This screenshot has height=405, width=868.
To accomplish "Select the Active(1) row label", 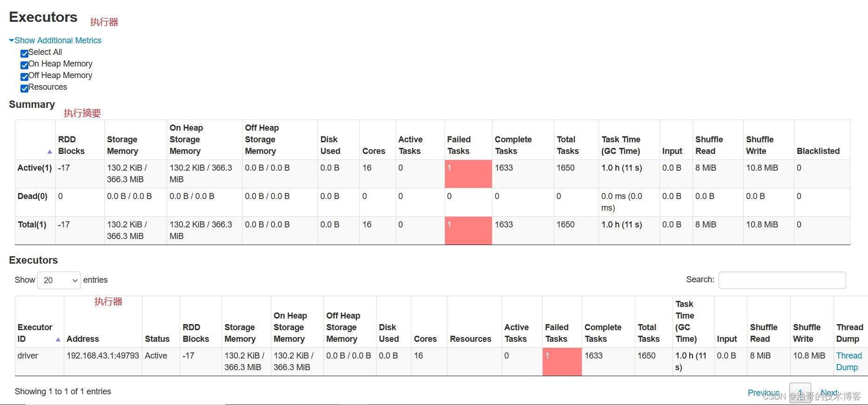I will (35, 168).
